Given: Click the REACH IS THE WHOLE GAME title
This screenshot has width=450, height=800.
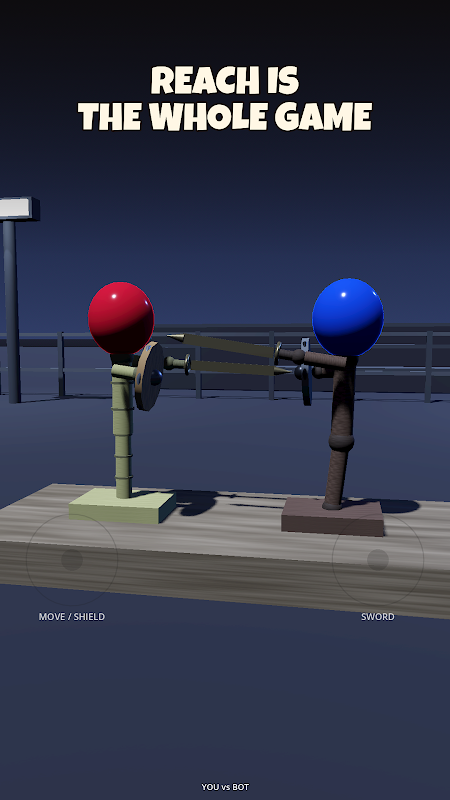Looking at the screenshot, I should [x=225, y=98].
